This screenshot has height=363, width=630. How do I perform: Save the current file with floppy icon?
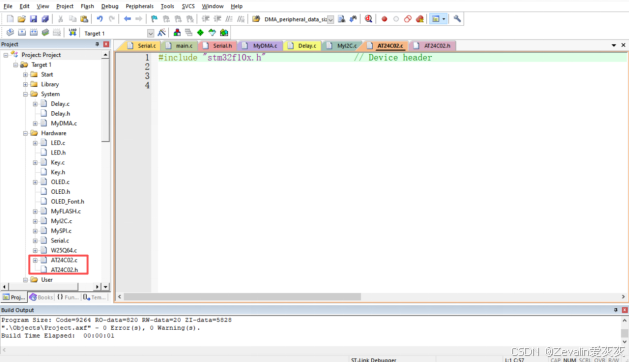click(x=33, y=19)
